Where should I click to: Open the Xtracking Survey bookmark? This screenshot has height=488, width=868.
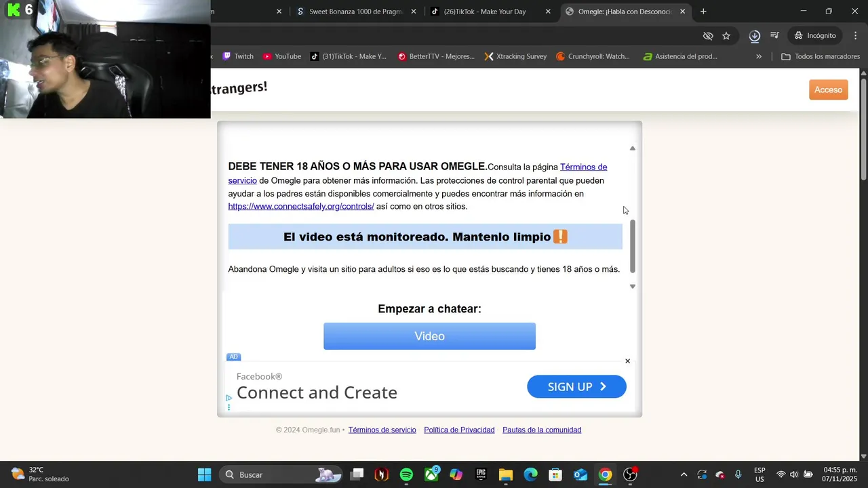pos(515,56)
